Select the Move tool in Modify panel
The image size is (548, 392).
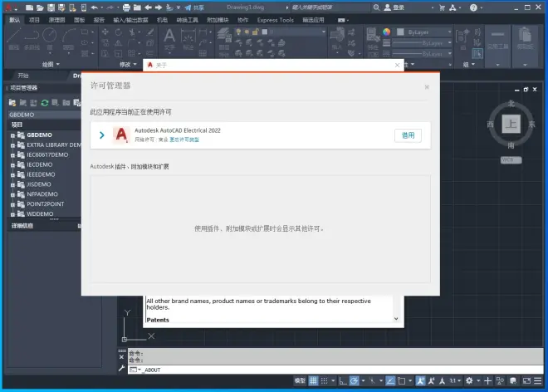pos(105,32)
